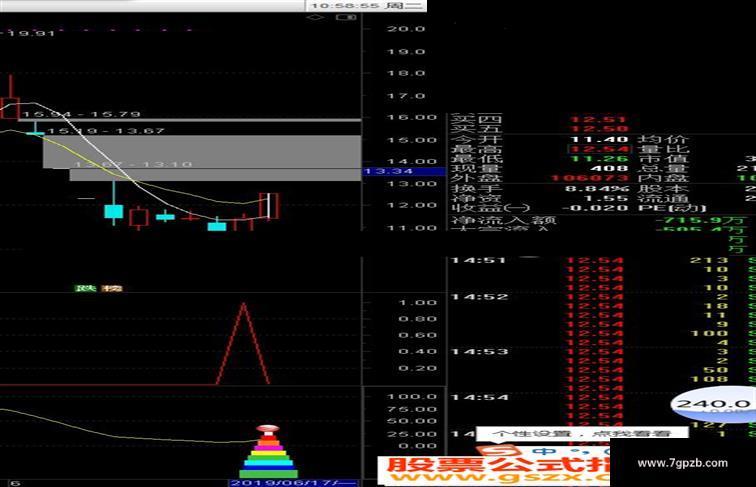The height and width of the screenshot is (487, 756).
Task: Click the PE(动) label
Action: [x=673, y=208]
